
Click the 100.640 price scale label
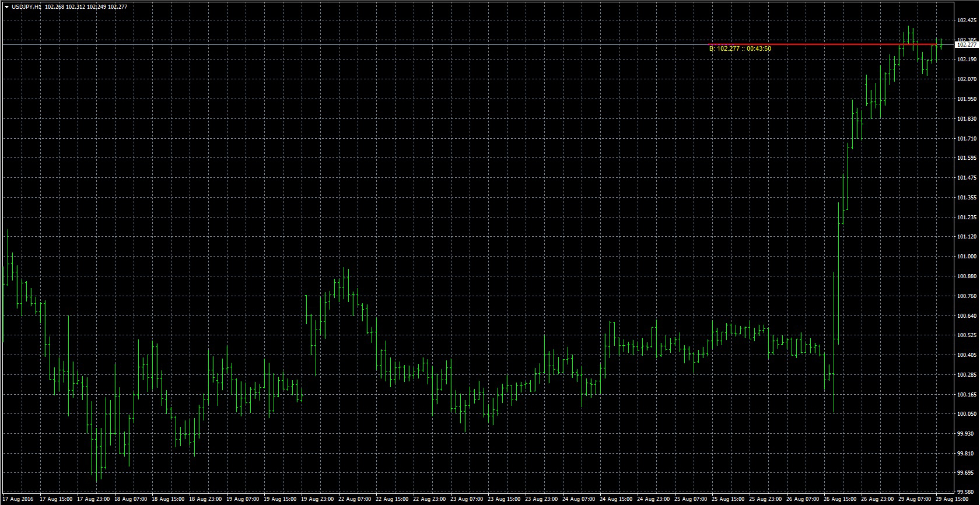[967, 316]
